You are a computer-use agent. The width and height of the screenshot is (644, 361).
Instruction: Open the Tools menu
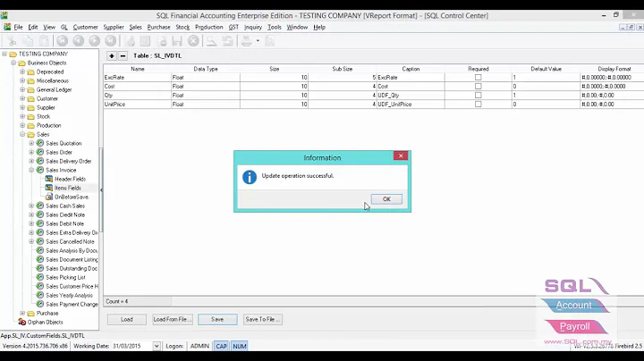pos(275,27)
